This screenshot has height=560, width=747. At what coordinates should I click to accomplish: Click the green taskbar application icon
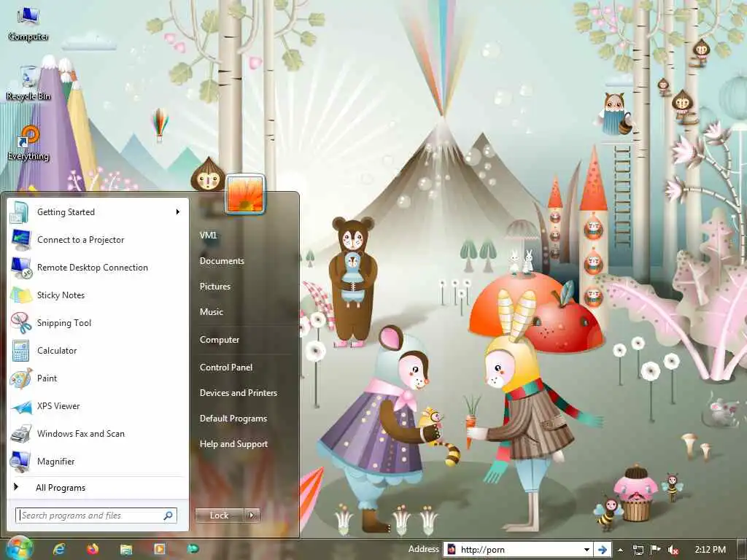pyautogui.click(x=193, y=549)
